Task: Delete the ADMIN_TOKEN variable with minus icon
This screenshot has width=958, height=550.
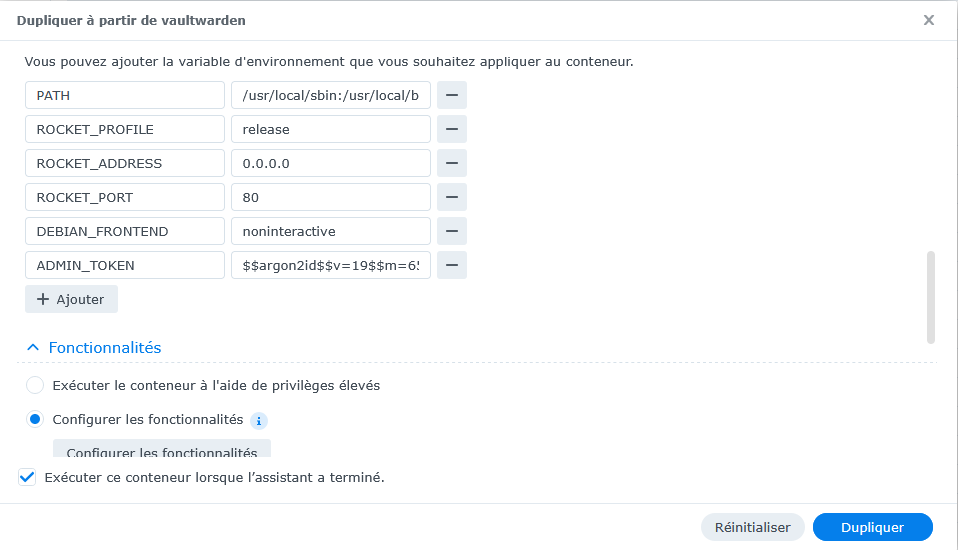Action: (452, 265)
